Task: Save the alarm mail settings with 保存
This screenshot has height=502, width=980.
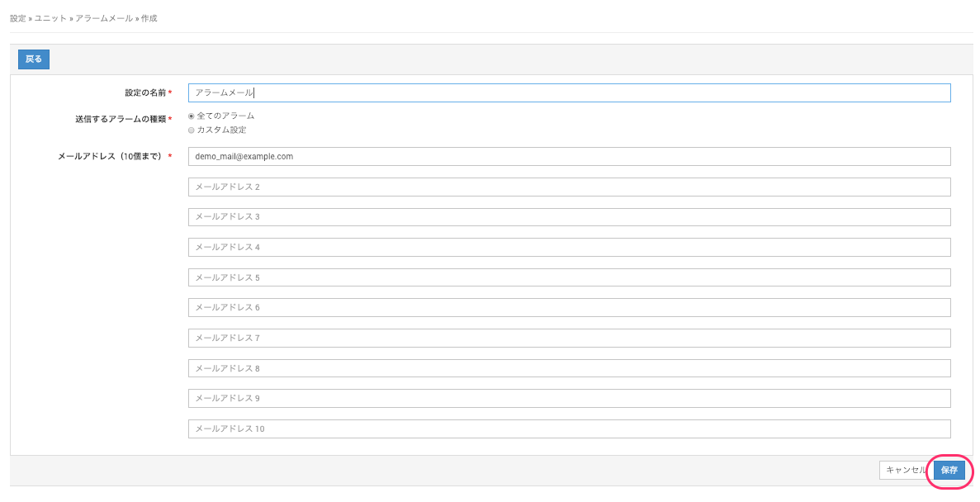Action: (x=949, y=470)
